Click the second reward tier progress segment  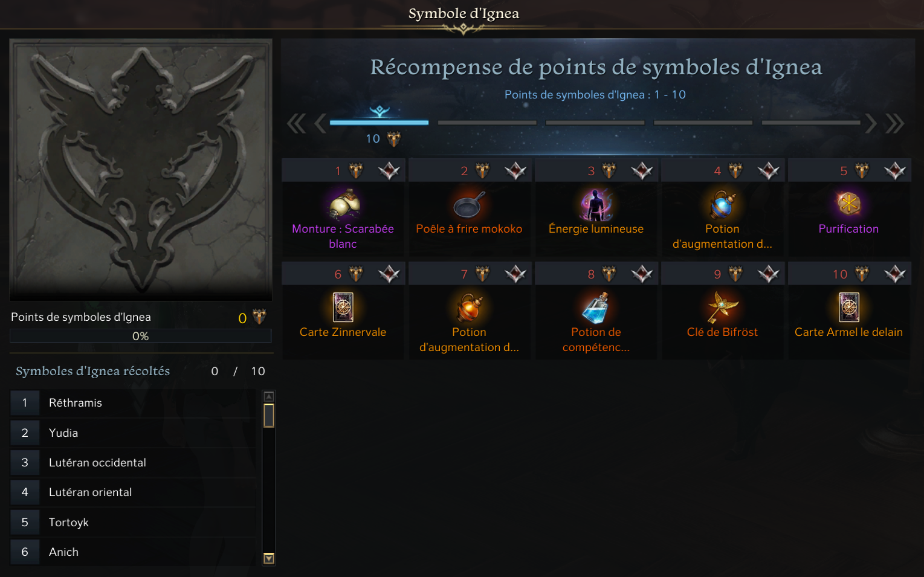point(487,123)
